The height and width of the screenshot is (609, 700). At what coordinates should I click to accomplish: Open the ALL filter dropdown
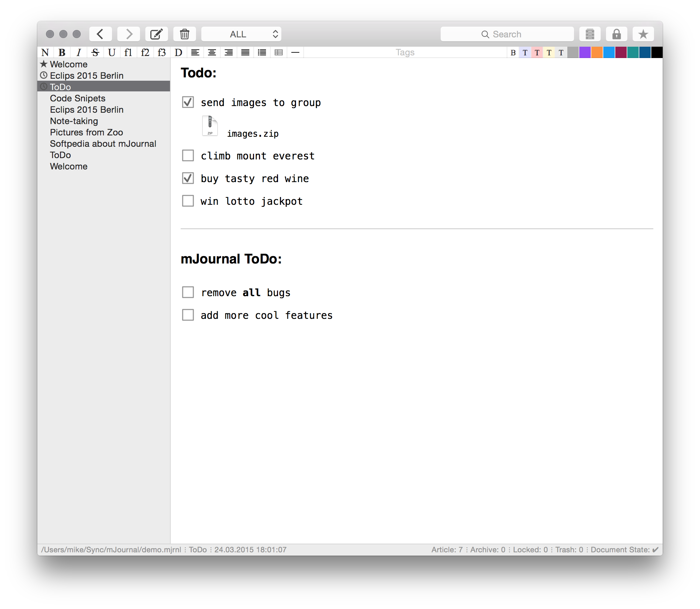point(241,34)
